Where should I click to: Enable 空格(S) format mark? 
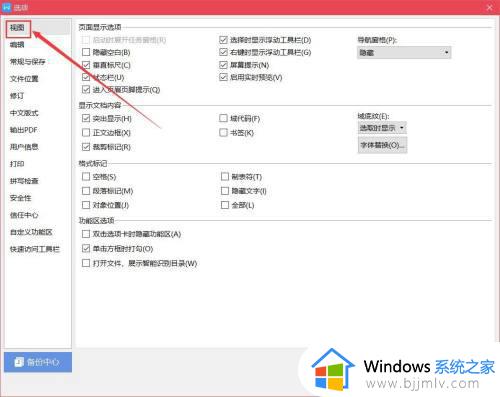coord(86,176)
